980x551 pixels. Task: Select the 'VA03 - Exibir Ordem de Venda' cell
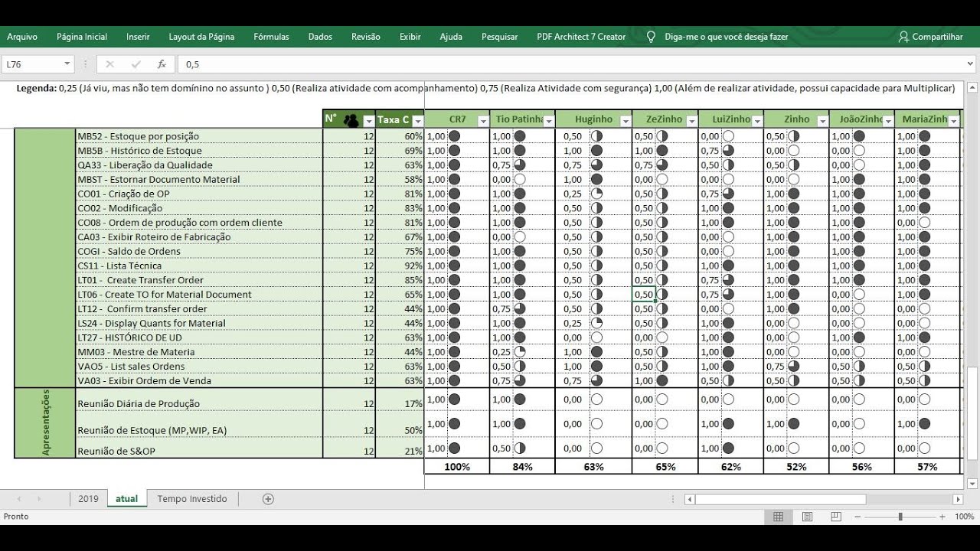199,380
